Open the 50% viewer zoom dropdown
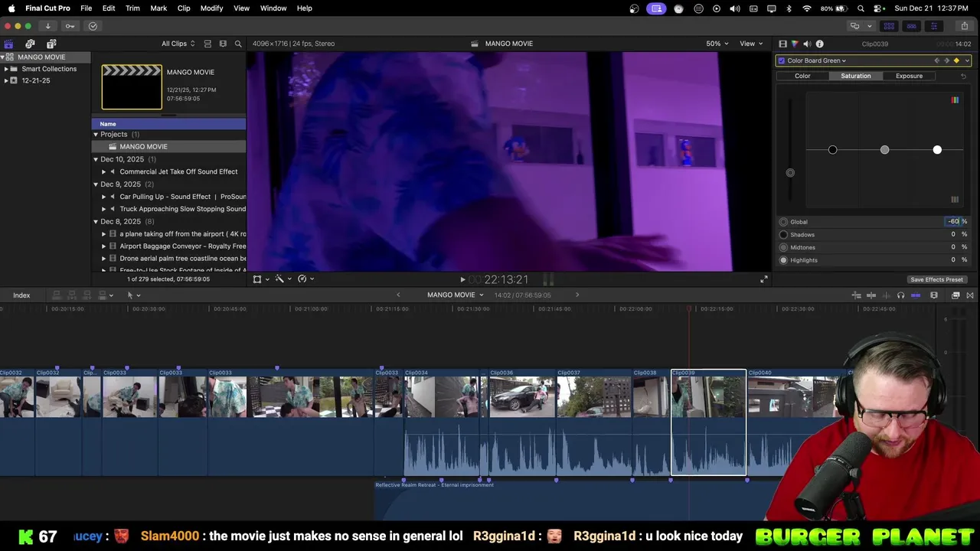980x551 pixels. coord(717,44)
